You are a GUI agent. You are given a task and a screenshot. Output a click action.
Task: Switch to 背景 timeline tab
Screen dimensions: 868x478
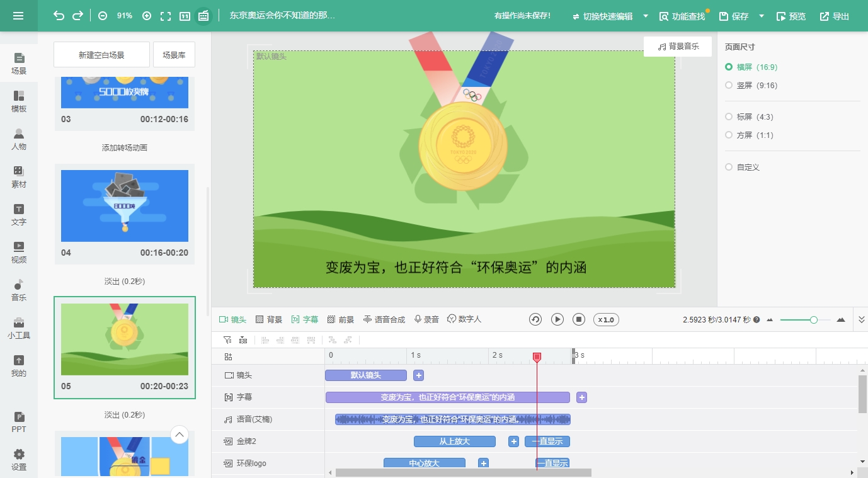(268, 319)
